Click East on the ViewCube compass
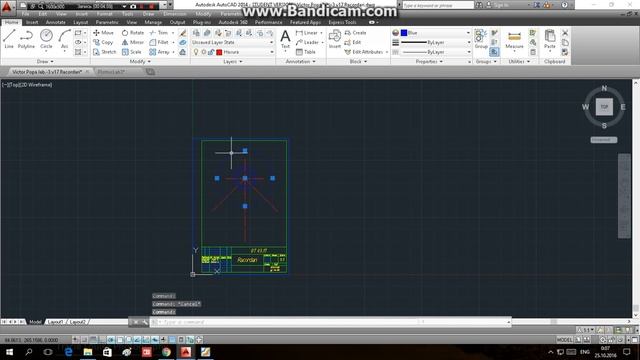640x360 pixels. click(623, 107)
